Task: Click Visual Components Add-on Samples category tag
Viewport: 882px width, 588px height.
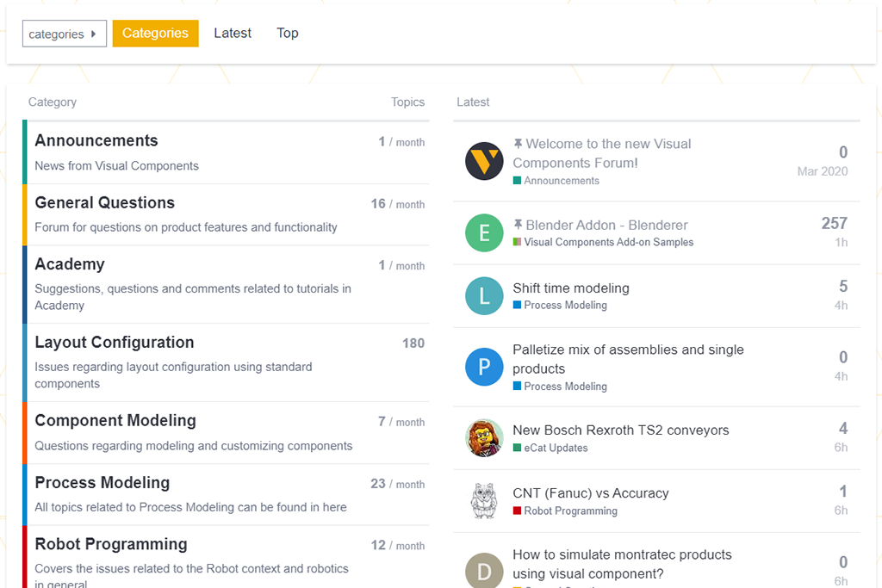Action: [x=603, y=242]
